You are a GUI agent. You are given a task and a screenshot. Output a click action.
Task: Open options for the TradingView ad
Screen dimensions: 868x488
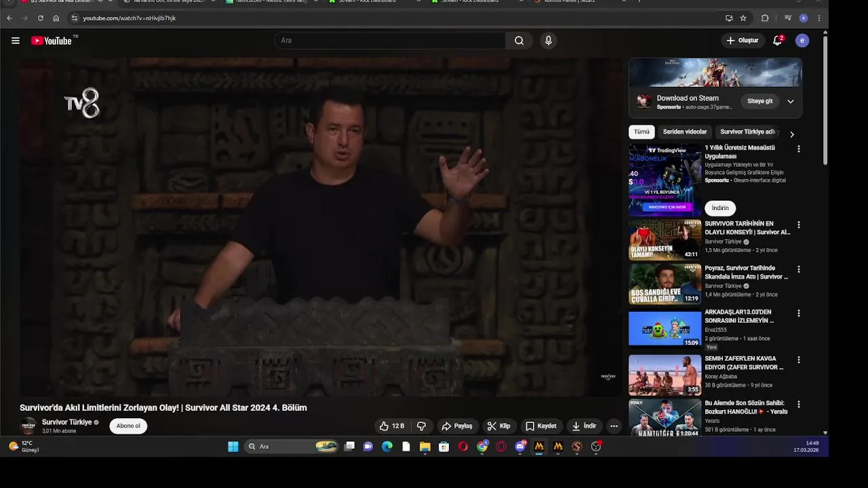pos(798,148)
